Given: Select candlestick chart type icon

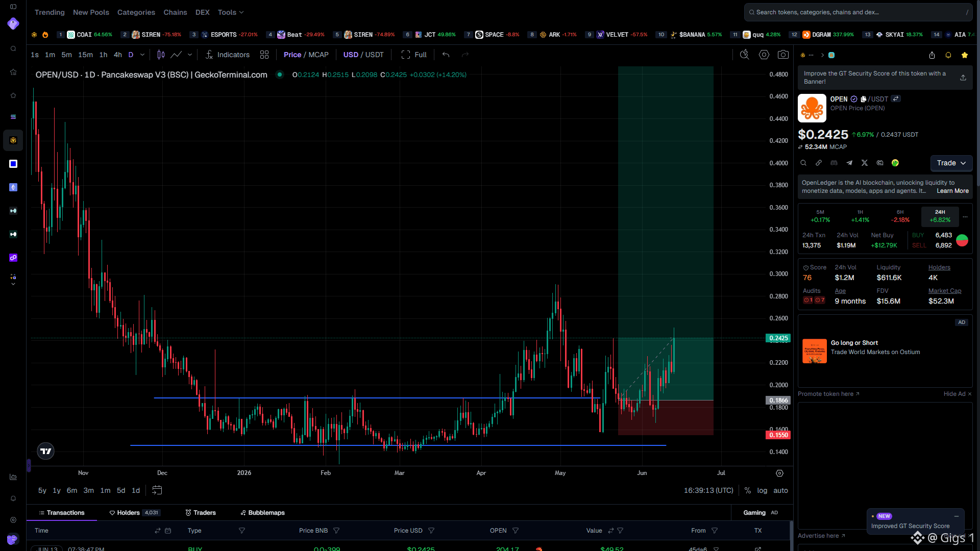Looking at the screenshot, I should coord(161,55).
